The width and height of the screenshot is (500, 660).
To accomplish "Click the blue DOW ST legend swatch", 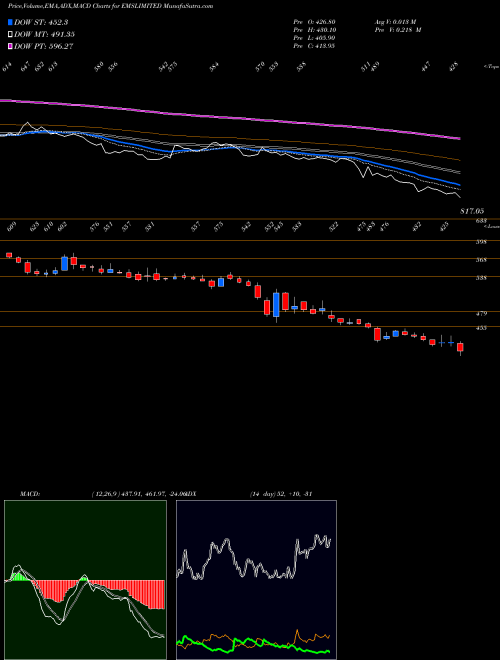I will (x=11, y=23).
